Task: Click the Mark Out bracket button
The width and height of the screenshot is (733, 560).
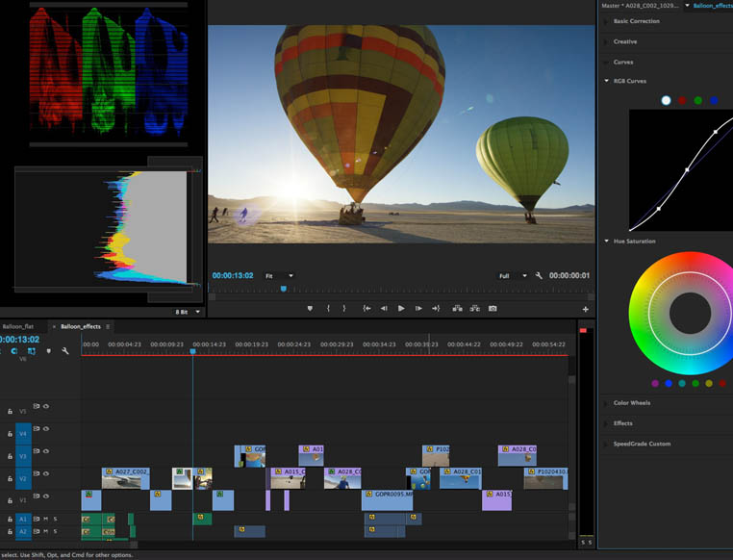Action: [344, 309]
